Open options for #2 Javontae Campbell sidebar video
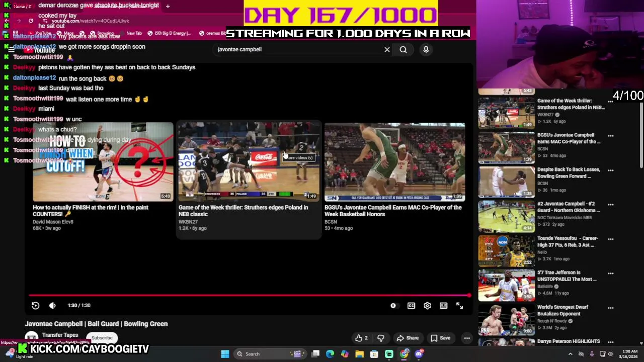Image resolution: width=644 pixels, height=362 pixels. click(610, 205)
